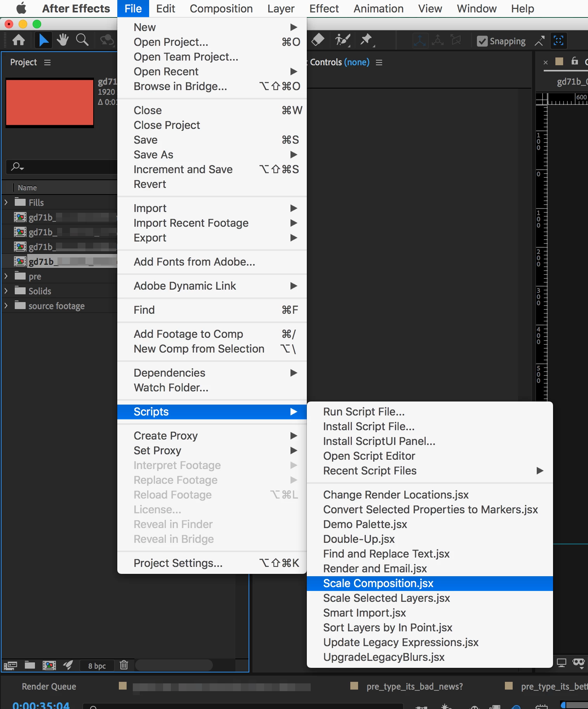The width and height of the screenshot is (588, 709).
Task: Open the Composition menu
Action: point(221,9)
